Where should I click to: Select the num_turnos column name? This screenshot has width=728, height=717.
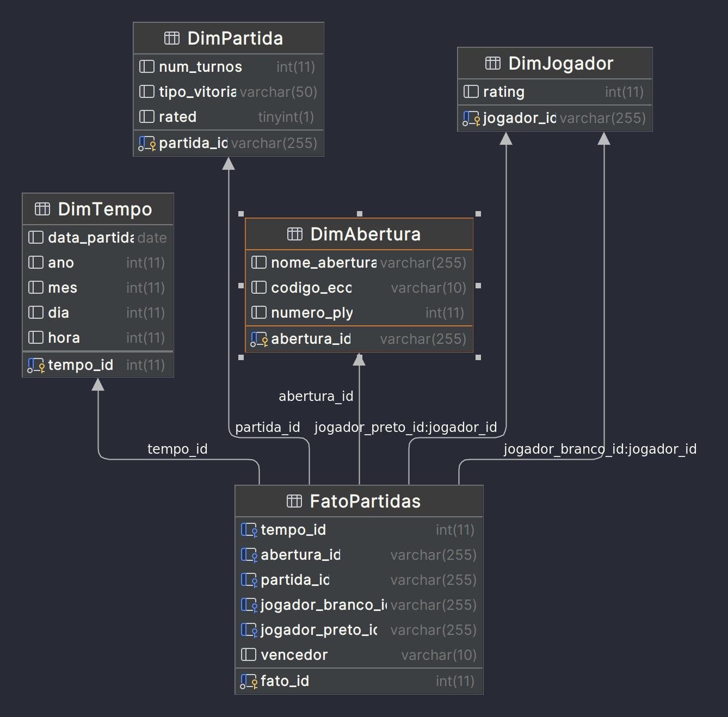point(200,67)
